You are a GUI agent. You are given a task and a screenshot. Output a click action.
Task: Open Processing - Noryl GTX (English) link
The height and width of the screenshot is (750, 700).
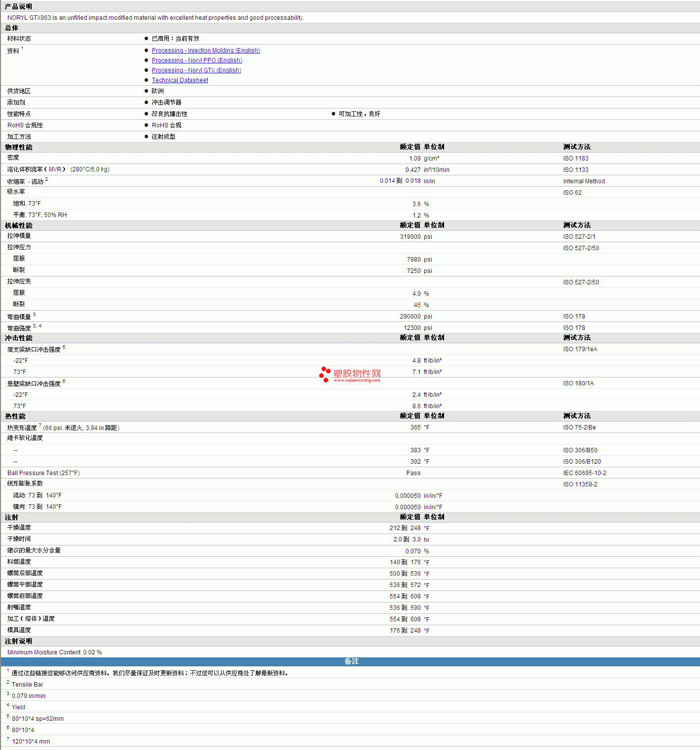[x=197, y=70]
